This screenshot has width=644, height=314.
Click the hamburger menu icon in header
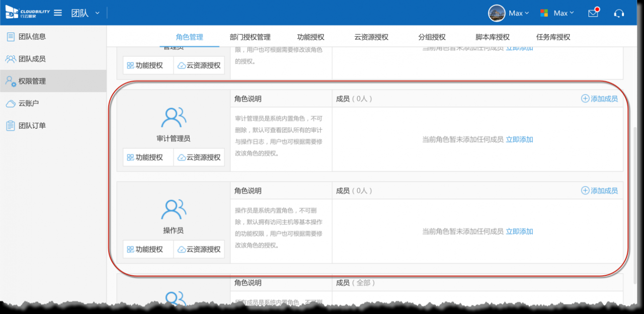(x=58, y=13)
